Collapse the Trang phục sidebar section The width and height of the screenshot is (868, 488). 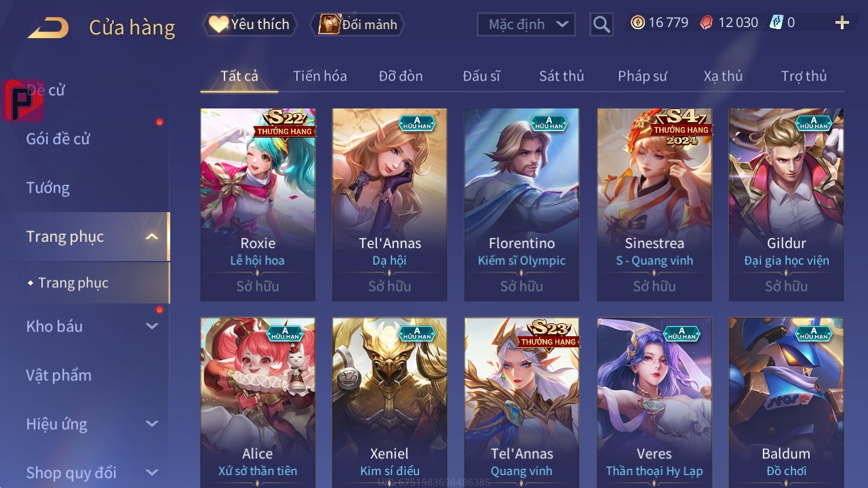(x=152, y=237)
